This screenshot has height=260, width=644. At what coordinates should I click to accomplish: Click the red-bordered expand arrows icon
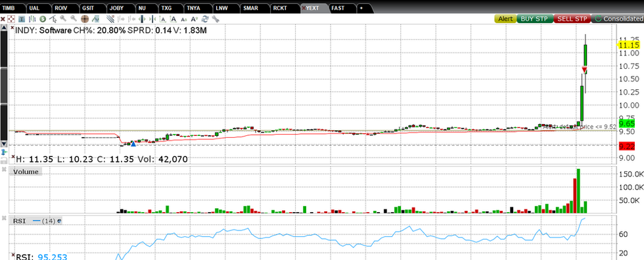tap(11, 19)
